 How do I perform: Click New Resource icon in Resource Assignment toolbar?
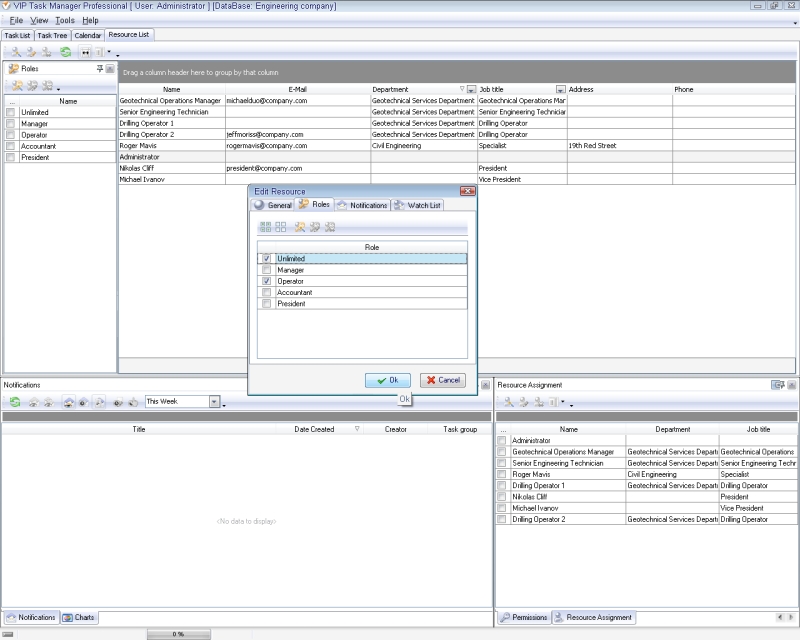[x=509, y=402]
